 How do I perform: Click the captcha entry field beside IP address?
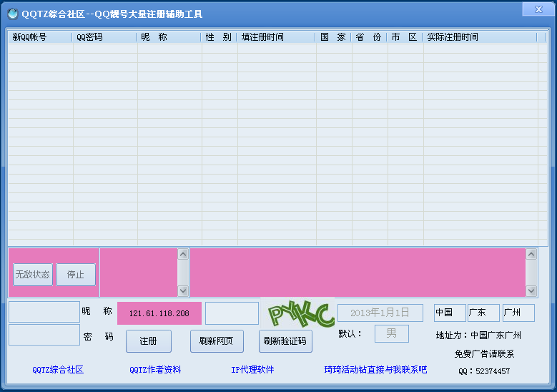(232, 313)
